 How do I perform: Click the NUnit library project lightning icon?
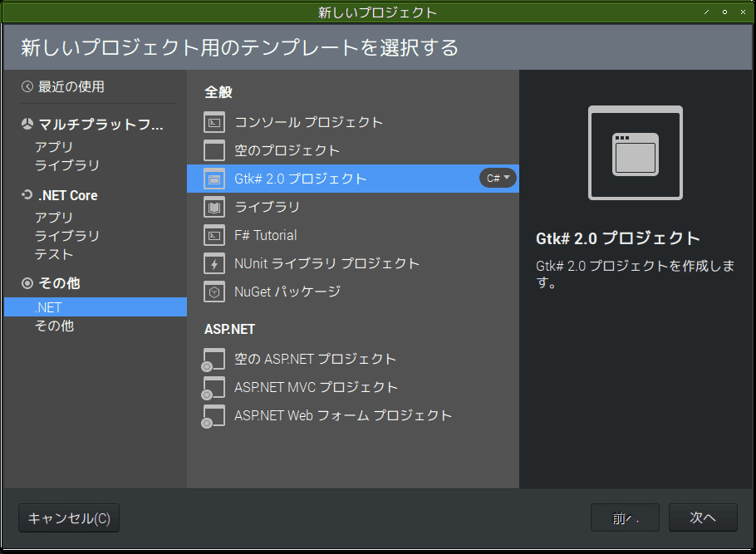pyautogui.click(x=214, y=264)
